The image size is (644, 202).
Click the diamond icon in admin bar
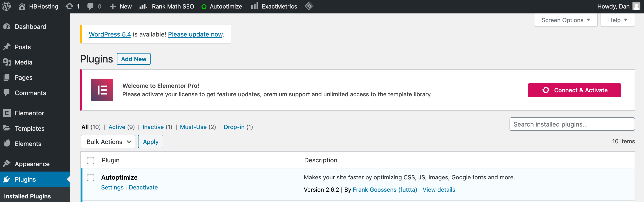(x=309, y=6)
